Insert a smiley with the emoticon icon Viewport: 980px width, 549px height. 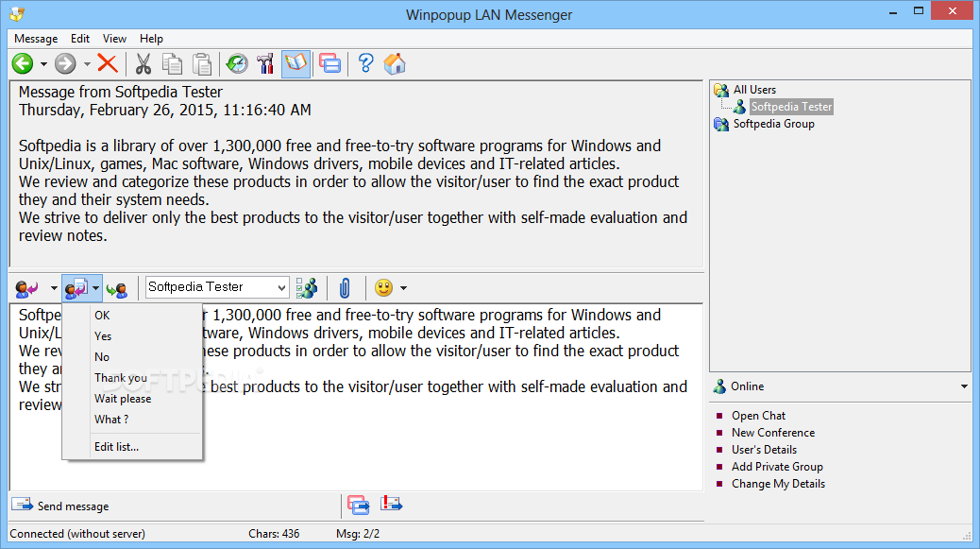tap(383, 287)
